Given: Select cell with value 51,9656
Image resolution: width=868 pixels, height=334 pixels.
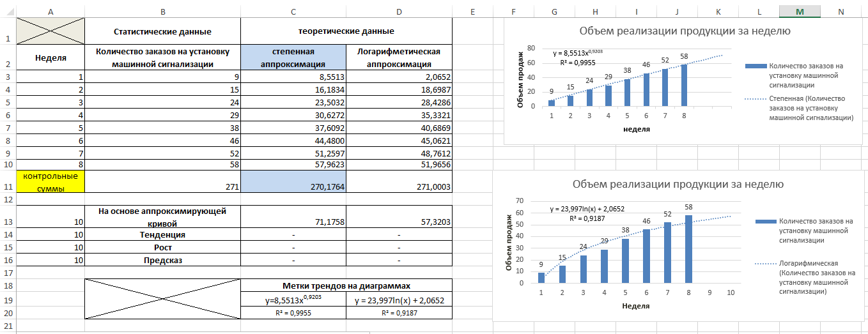Looking at the screenshot, I should (x=399, y=164).
